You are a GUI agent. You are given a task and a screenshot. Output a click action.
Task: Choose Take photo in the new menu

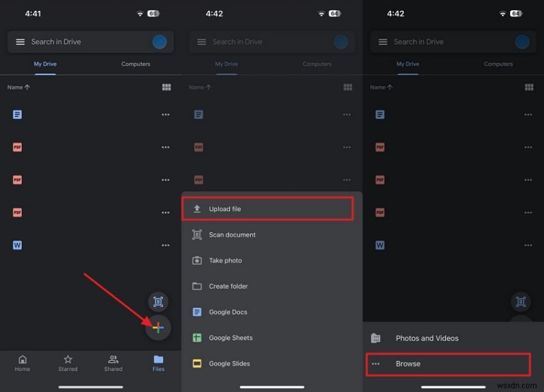click(x=272, y=260)
